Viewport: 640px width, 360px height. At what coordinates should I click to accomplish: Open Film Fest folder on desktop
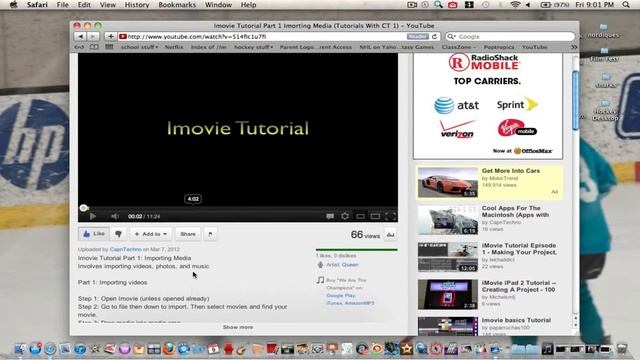point(604,55)
